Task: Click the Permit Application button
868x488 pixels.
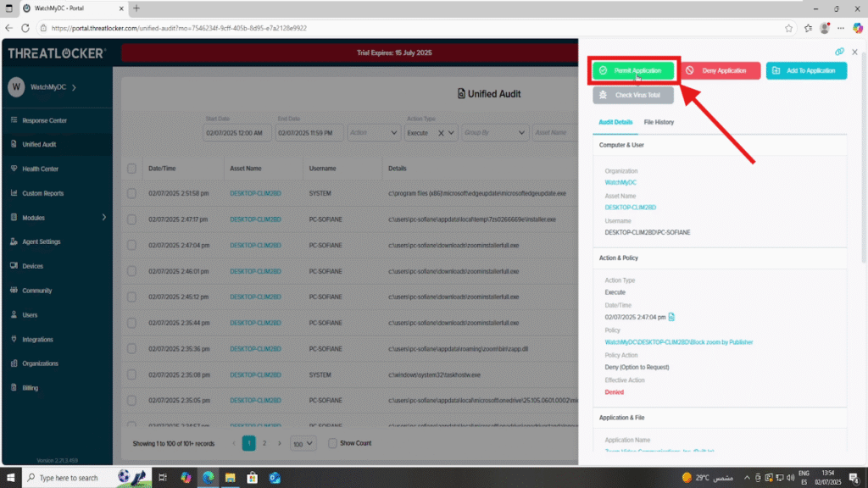Action: 633,71
